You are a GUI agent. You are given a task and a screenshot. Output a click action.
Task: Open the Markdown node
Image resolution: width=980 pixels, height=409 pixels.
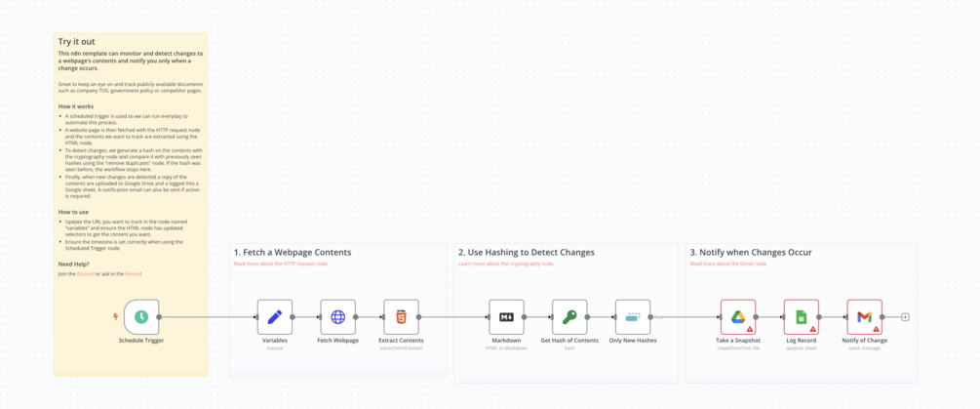pos(506,317)
